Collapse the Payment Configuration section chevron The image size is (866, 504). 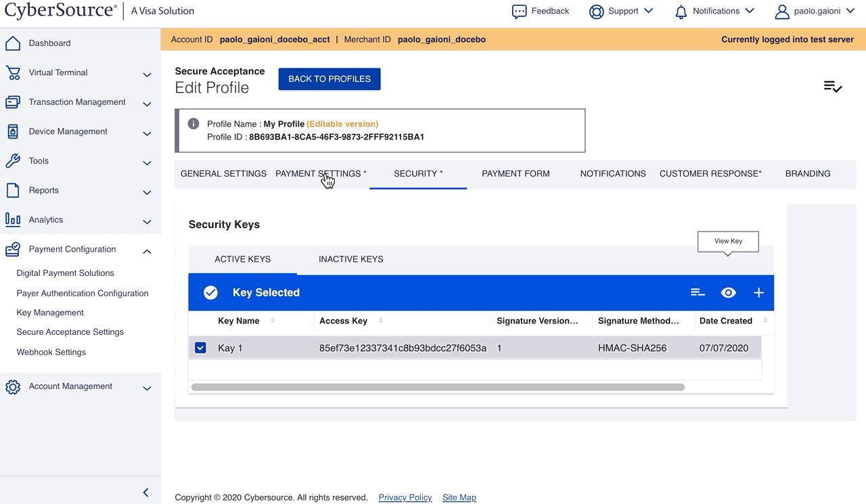(147, 251)
